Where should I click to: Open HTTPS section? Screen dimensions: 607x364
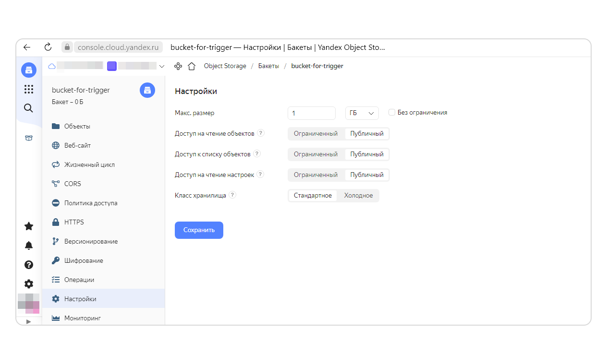(x=103, y=222)
